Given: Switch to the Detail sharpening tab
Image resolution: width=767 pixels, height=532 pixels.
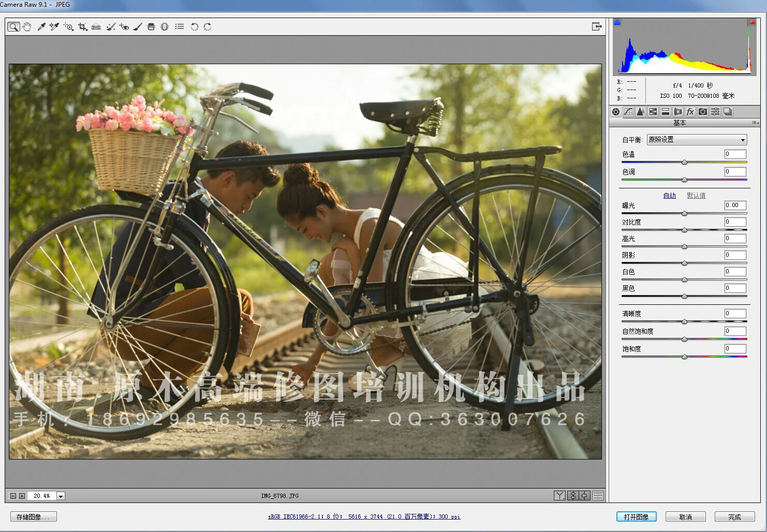Looking at the screenshot, I should (x=641, y=112).
